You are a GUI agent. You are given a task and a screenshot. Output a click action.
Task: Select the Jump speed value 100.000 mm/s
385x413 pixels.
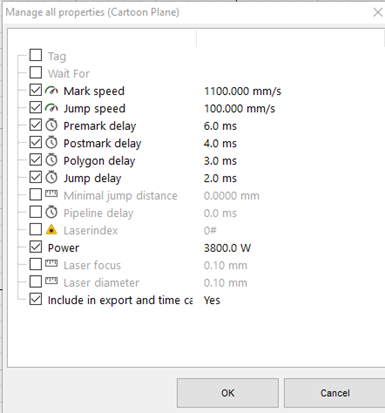pos(240,108)
